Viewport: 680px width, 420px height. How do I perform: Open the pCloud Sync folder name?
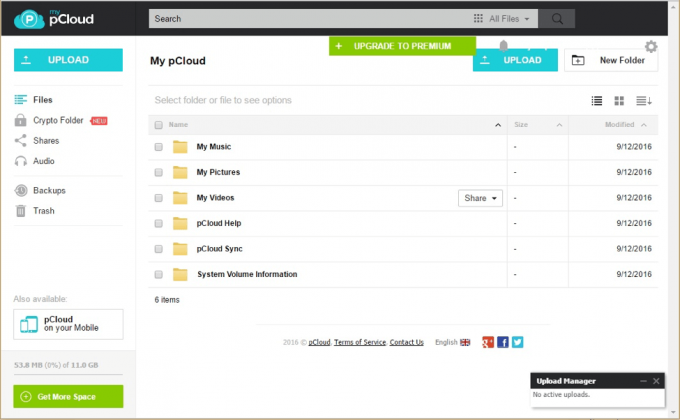click(219, 249)
